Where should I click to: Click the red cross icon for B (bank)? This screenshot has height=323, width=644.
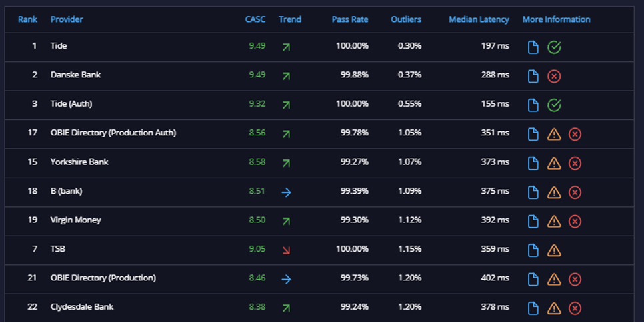(x=575, y=192)
